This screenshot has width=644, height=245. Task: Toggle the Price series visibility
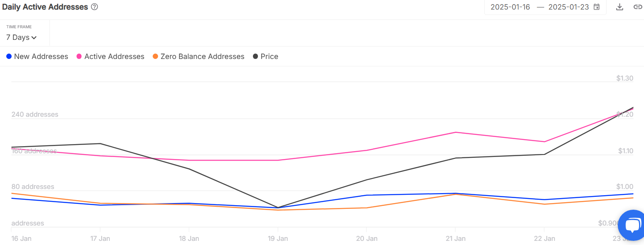pos(269,56)
